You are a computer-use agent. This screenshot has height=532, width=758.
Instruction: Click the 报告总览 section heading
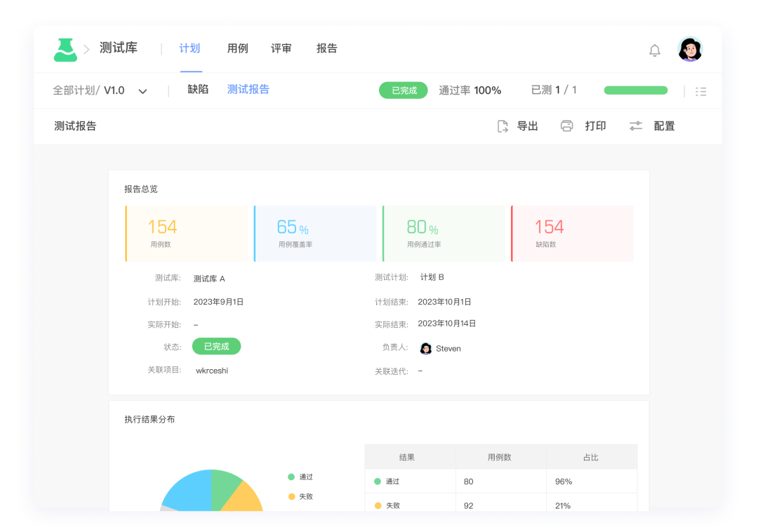140,189
